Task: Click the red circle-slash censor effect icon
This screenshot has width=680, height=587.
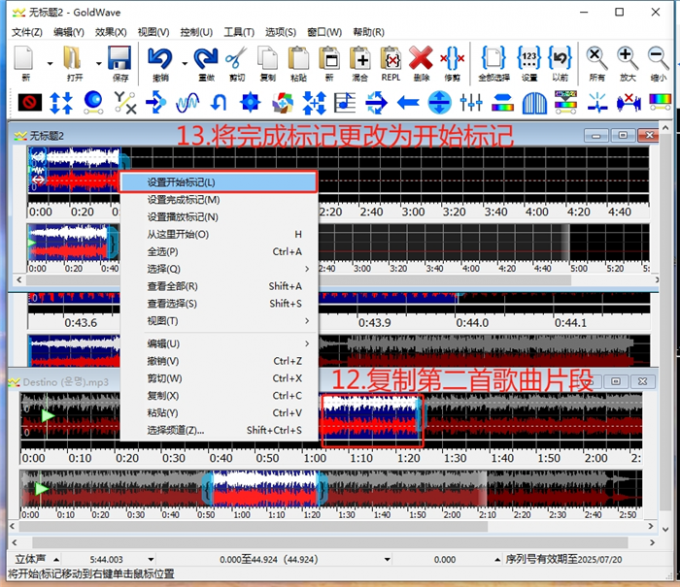Action: 30,103
